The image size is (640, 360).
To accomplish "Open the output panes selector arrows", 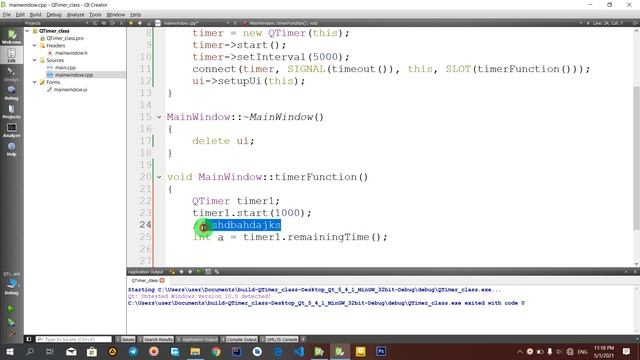I will 303,339.
